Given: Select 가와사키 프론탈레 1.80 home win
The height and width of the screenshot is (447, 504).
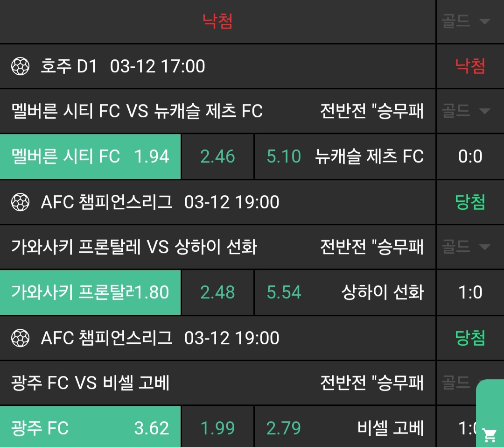Looking at the screenshot, I should [90, 292].
